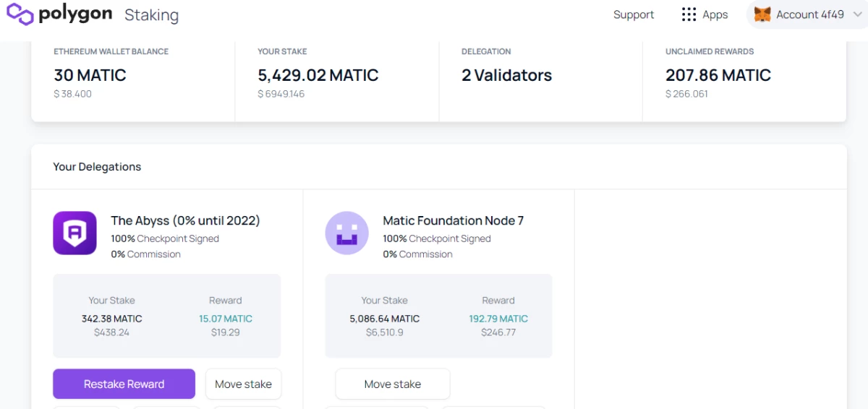Click Move stake under Matic Foundation Node
The width and height of the screenshot is (868, 409).
393,384
